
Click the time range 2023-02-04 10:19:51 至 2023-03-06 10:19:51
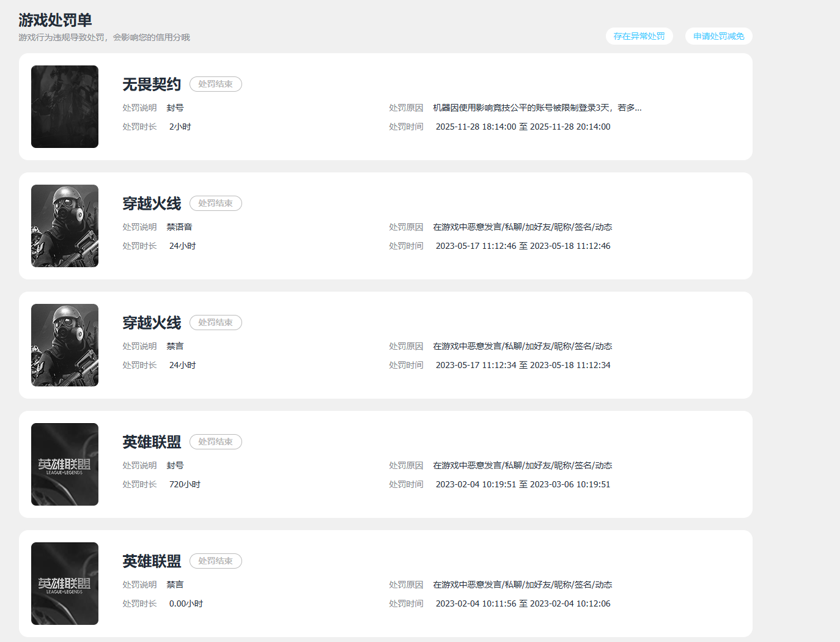523,484
